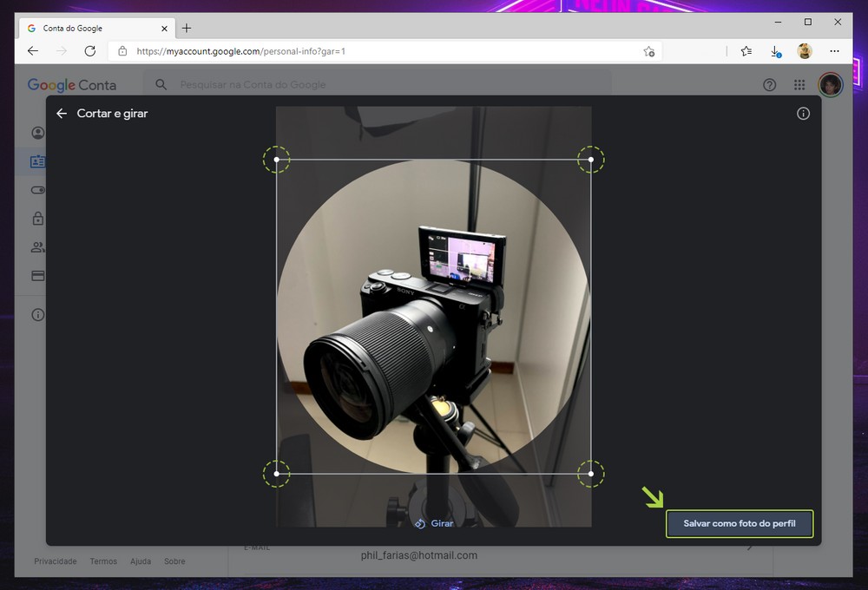Click the back arrow beside Cortar e girar
The width and height of the screenshot is (868, 590).
62,114
